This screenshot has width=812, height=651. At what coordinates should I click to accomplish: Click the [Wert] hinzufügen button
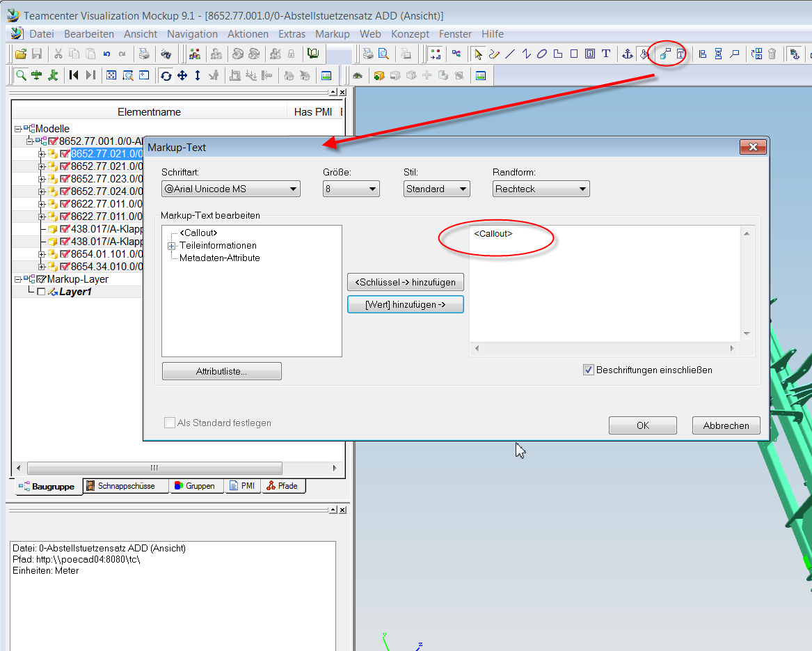405,304
